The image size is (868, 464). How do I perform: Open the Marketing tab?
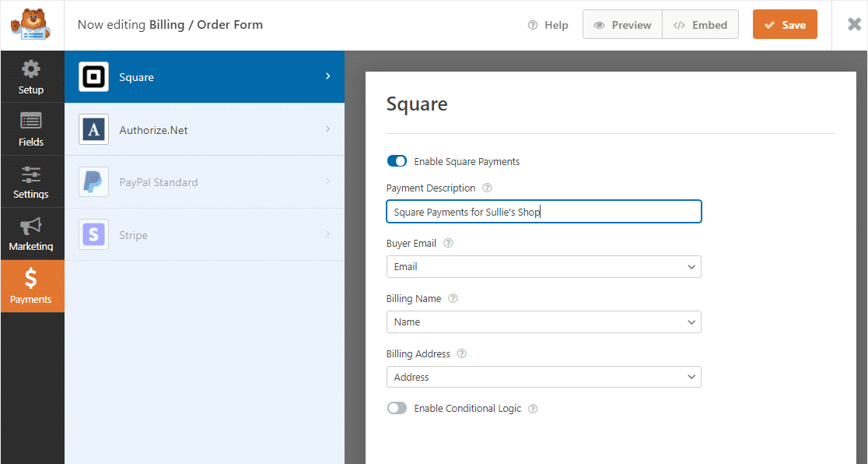coord(32,234)
